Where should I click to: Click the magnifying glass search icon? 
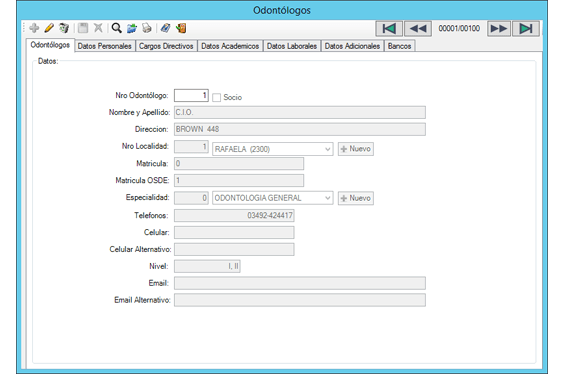pyautogui.click(x=116, y=28)
